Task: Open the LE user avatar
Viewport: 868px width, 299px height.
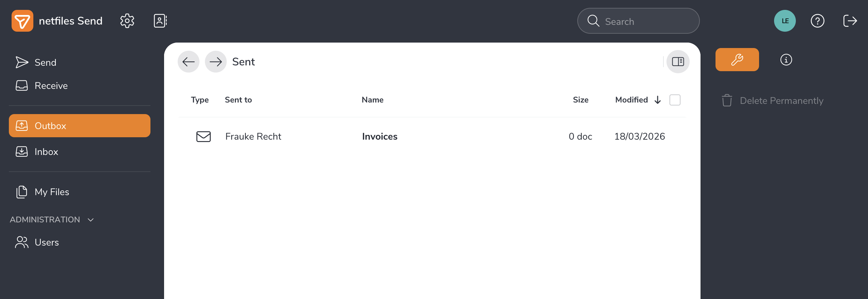Action: point(785,21)
